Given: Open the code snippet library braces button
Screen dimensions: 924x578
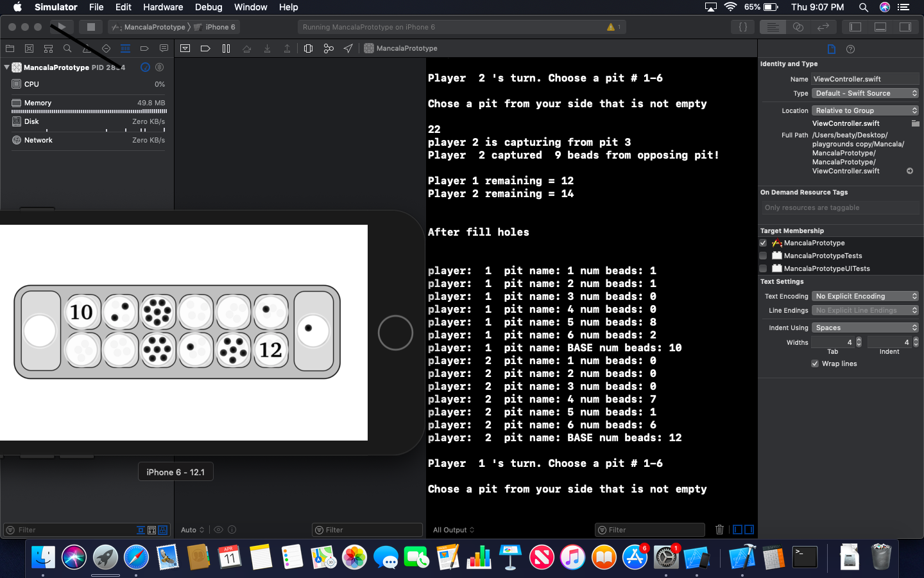Looking at the screenshot, I should tap(743, 27).
